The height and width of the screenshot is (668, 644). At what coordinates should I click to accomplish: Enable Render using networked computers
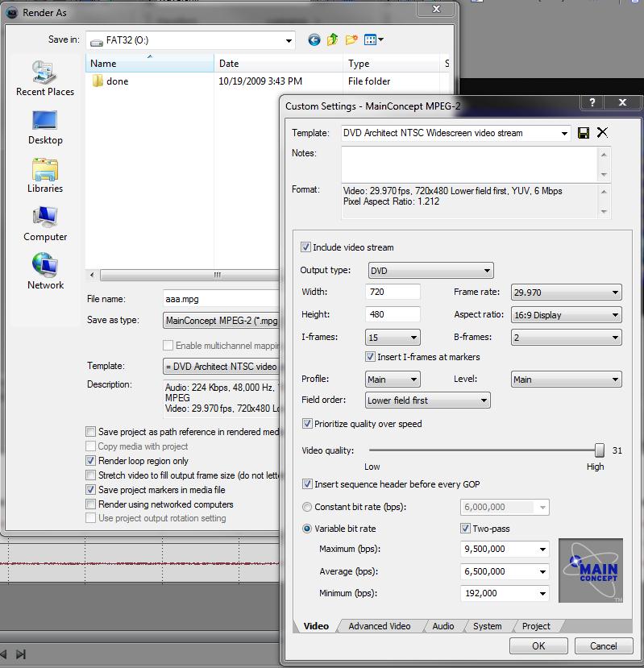pyautogui.click(x=90, y=504)
